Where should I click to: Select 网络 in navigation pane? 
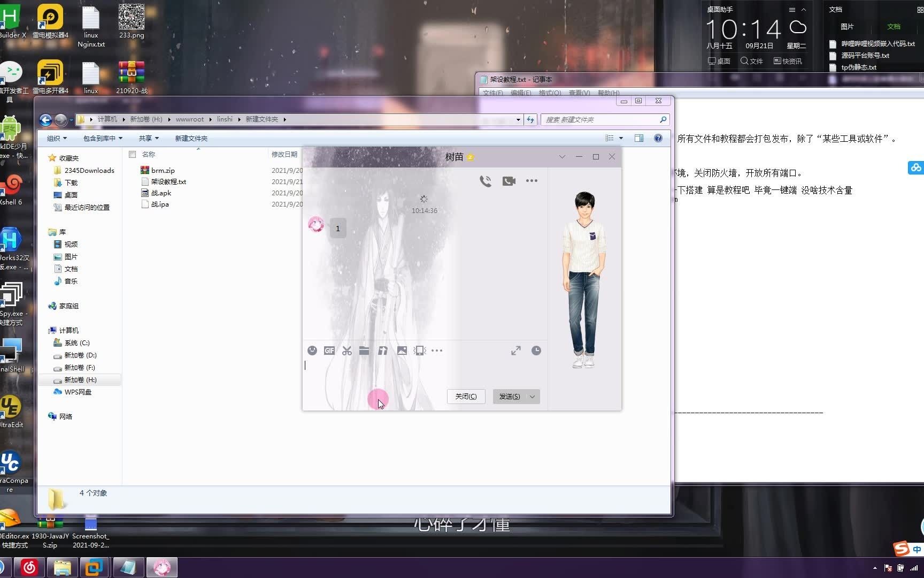[x=60, y=416]
